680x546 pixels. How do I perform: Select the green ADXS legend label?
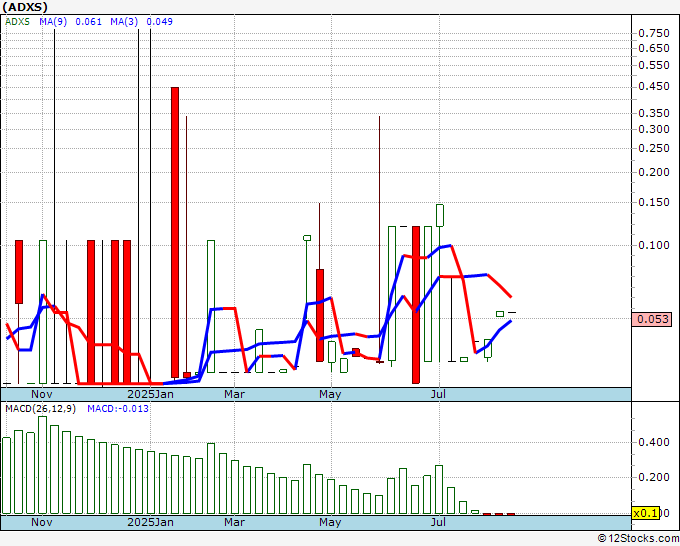point(17,21)
